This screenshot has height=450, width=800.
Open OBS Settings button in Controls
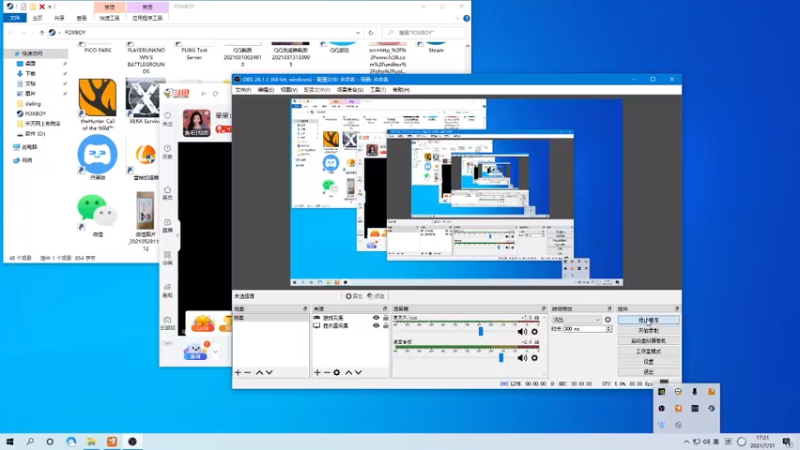(648, 361)
